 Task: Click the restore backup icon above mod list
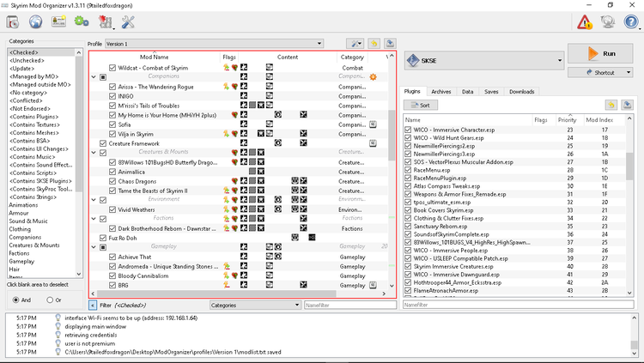click(x=374, y=44)
